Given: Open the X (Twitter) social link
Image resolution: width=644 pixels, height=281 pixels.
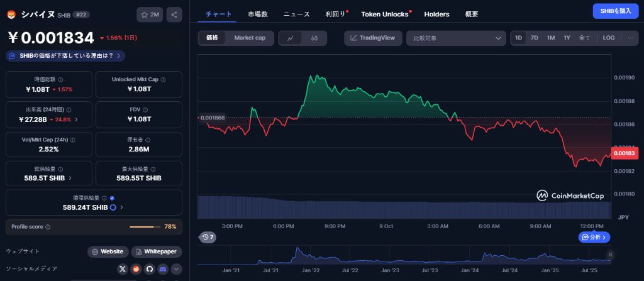Looking at the screenshot, I should coord(123,269).
